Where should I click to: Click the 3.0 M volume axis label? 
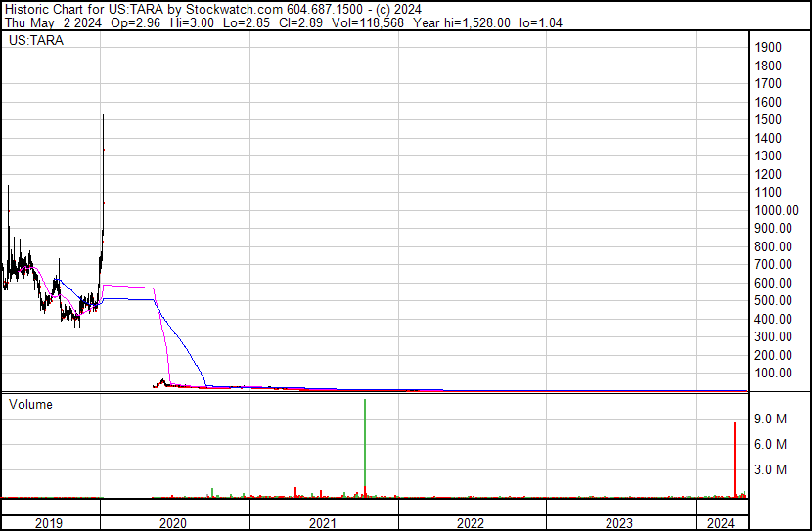point(771,469)
